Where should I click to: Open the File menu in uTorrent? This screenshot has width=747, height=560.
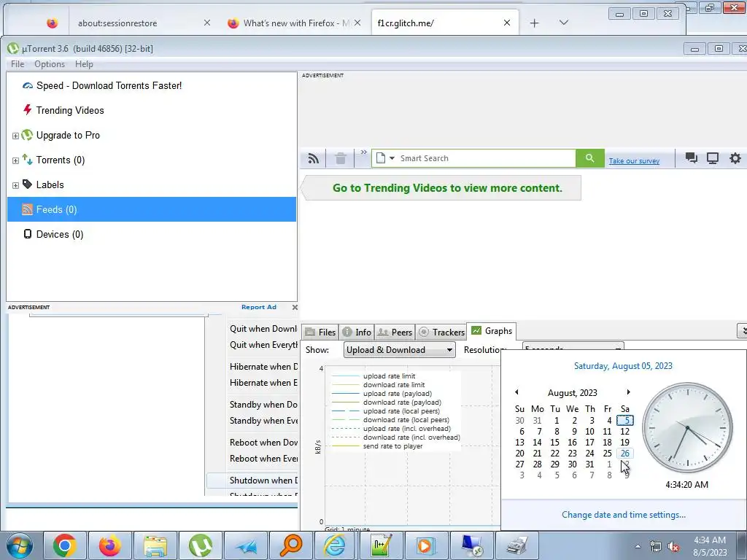pyautogui.click(x=18, y=64)
